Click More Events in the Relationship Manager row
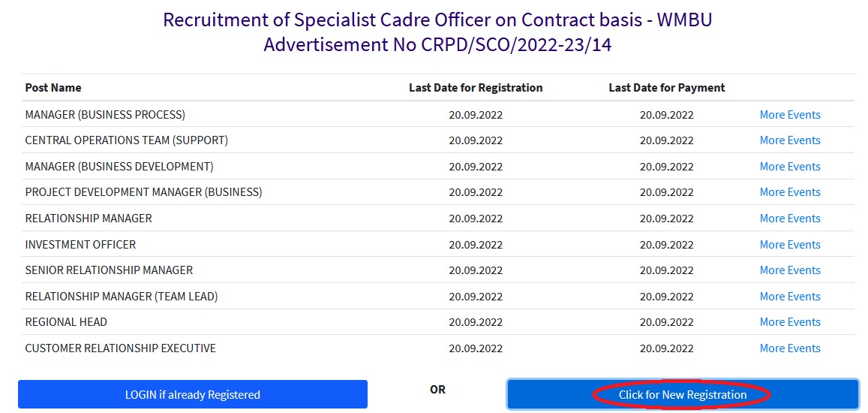Screen dimensions: 868x413 click(x=789, y=219)
